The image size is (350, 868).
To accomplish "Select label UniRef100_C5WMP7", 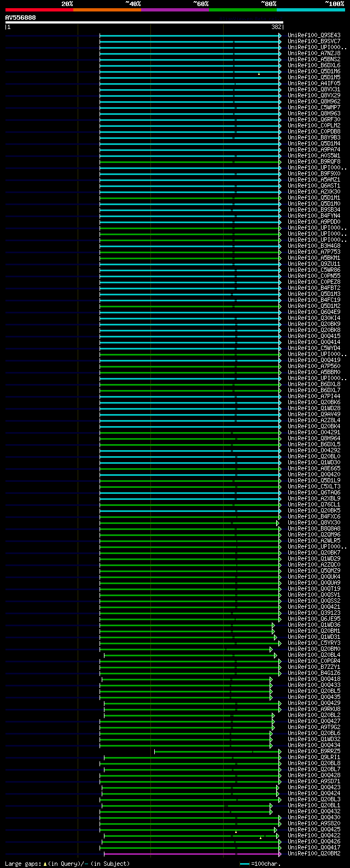I will click(314, 107).
